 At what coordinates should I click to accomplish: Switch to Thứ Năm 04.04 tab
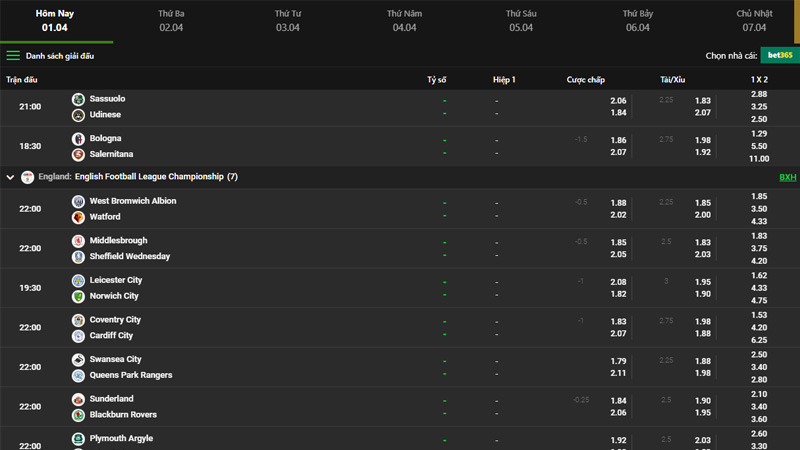tap(404, 20)
